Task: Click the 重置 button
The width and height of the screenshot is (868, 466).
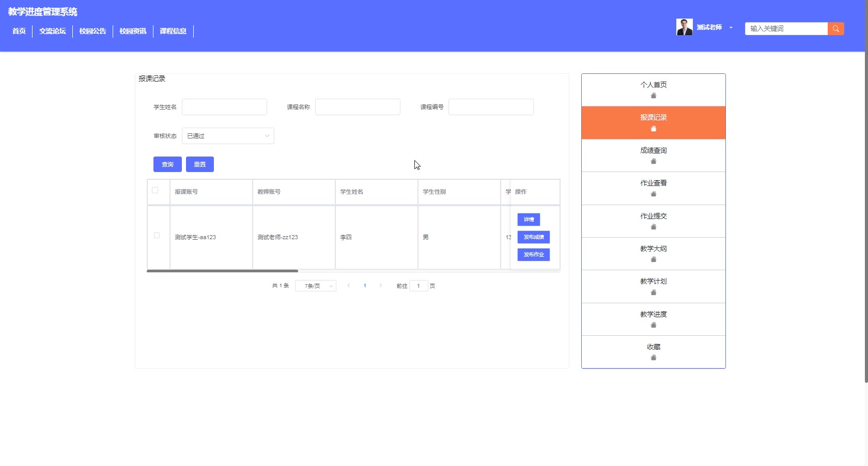Action: [200, 164]
